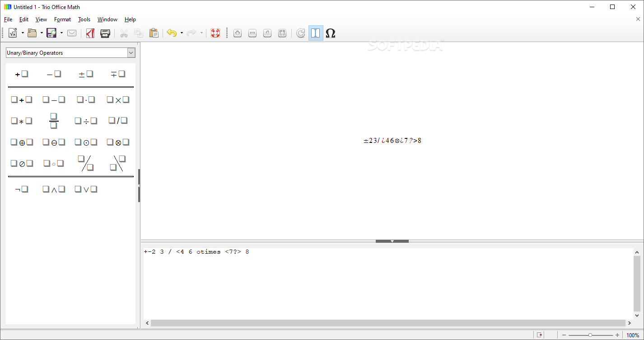Insert the circled minus operator
Viewport: 644px width, 340px height.
pos(54,142)
